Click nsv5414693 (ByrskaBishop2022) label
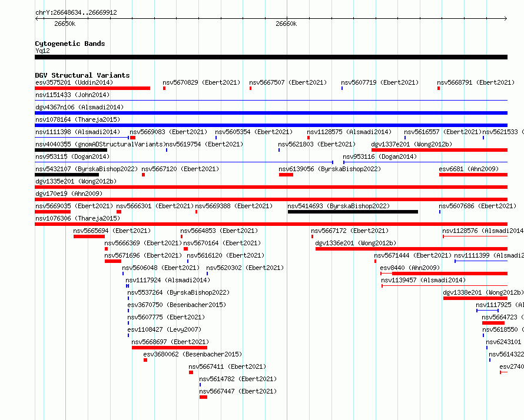 [339, 206]
